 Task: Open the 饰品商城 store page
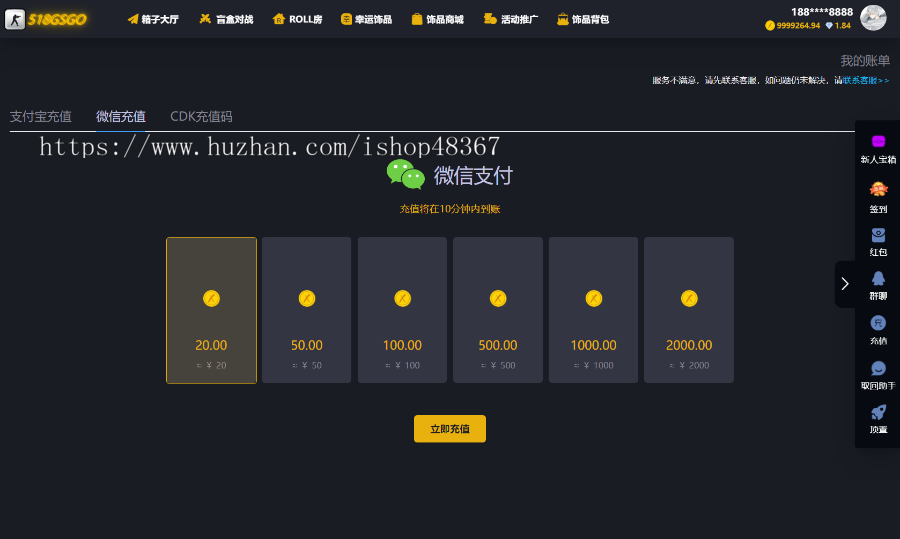coord(437,20)
